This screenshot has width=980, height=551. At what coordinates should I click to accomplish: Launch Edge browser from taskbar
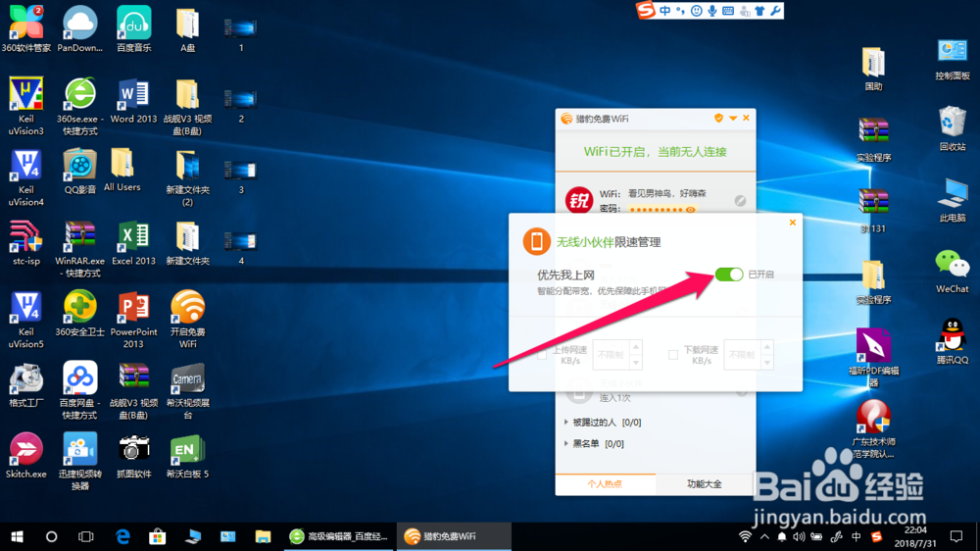click(x=122, y=536)
